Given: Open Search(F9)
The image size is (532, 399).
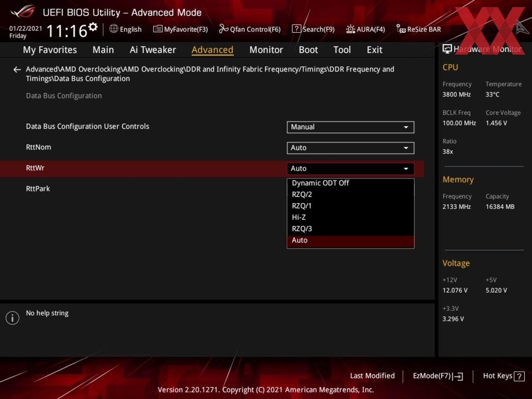Looking at the screenshot, I should (313, 29).
